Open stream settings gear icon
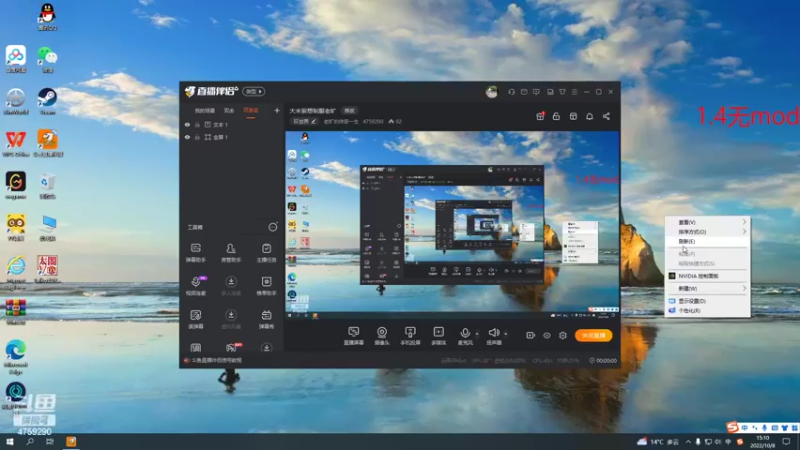The width and height of the screenshot is (800, 450). point(563,335)
